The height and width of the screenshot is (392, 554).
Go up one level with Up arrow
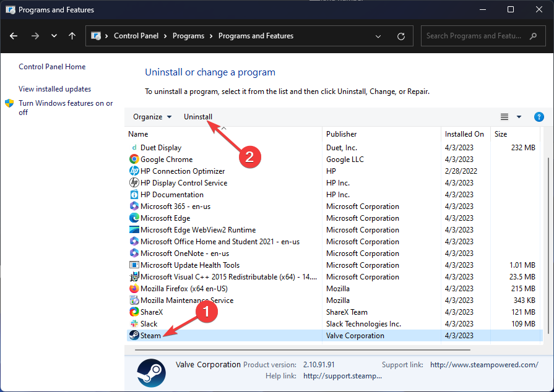coord(72,36)
